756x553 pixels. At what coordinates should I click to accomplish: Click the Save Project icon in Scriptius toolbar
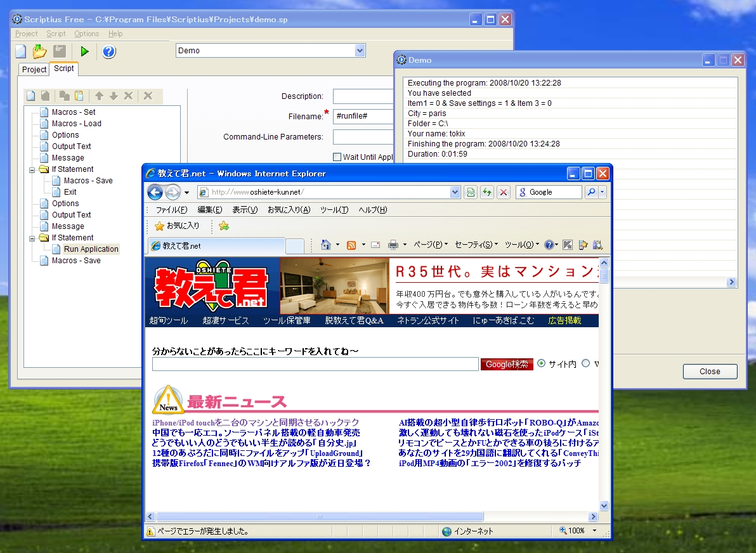tap(60, 51)
